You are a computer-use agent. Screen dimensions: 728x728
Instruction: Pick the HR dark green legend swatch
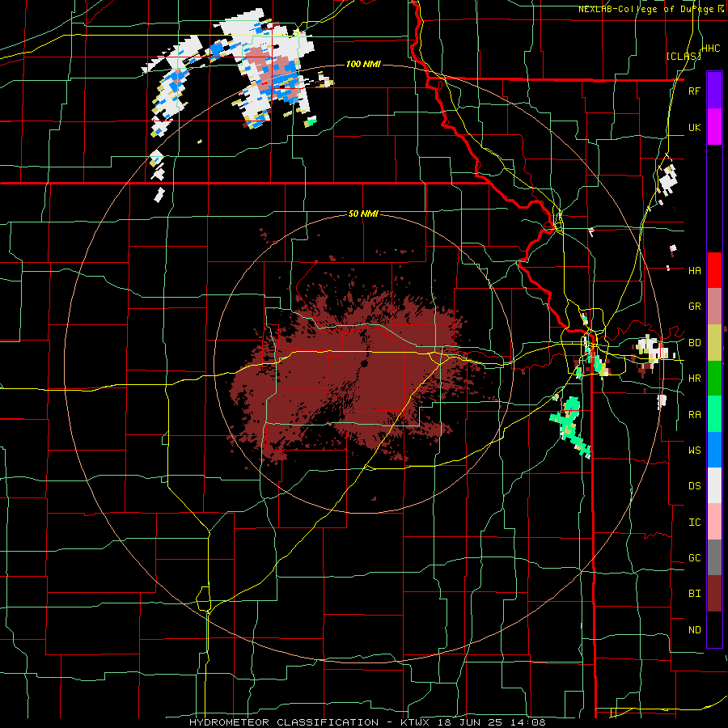714,379
